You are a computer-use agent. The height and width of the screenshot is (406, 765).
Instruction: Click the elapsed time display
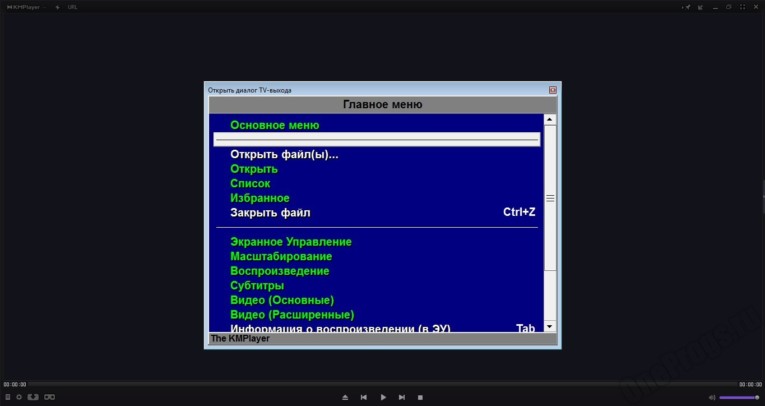(15, 385)
